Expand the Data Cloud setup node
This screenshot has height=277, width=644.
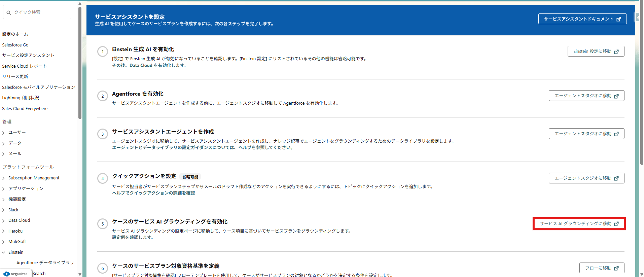coord(4,220)
